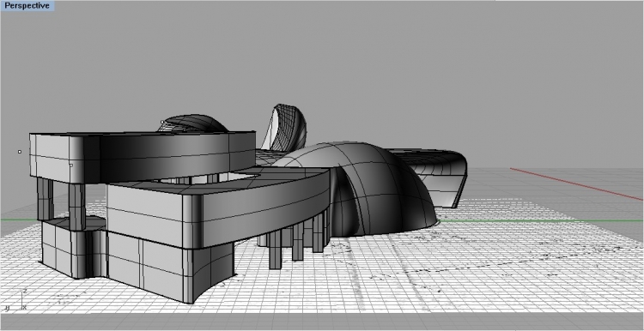The image size is (644, 331).
Task: Select the green Y-axis line on the right
Action: click(541, 220)
